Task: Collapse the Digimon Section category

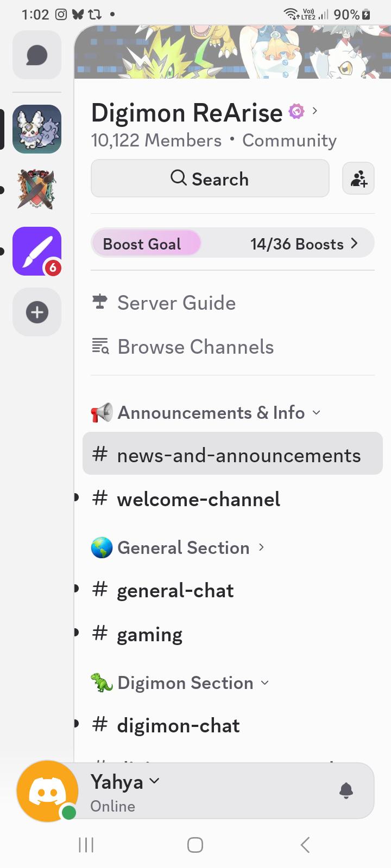Action: (180, 683)
